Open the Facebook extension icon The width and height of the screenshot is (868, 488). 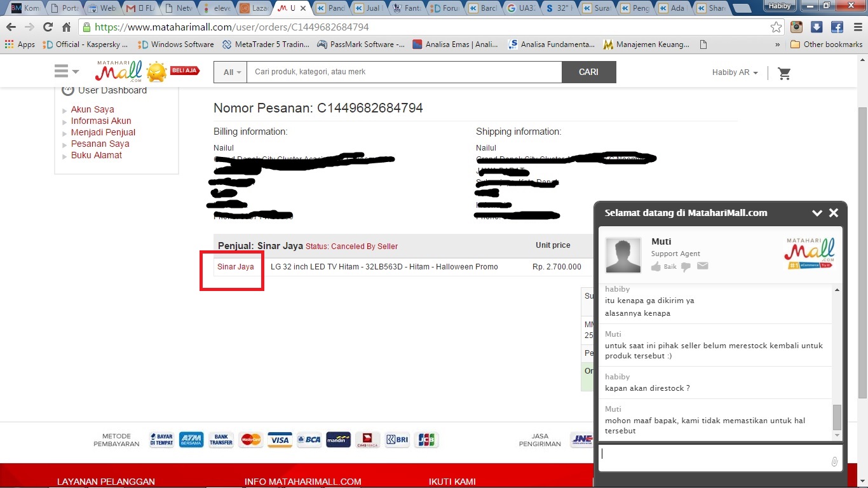(x=837, y=27)
